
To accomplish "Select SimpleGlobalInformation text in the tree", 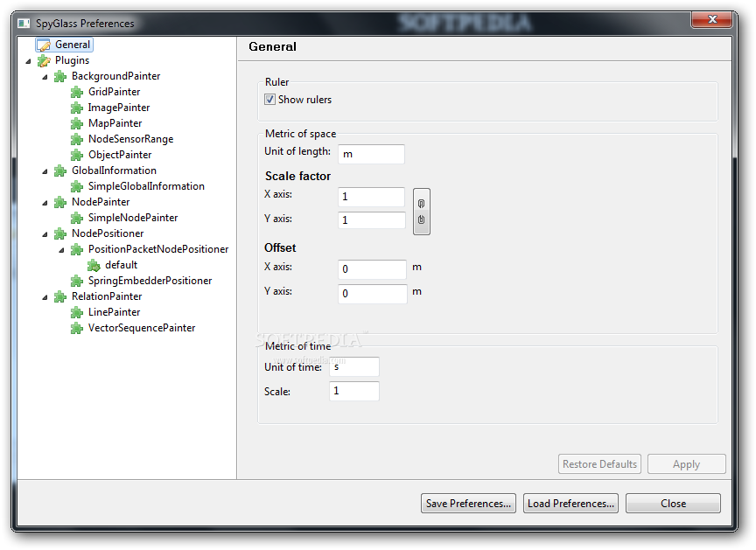I will coord(146,186).
